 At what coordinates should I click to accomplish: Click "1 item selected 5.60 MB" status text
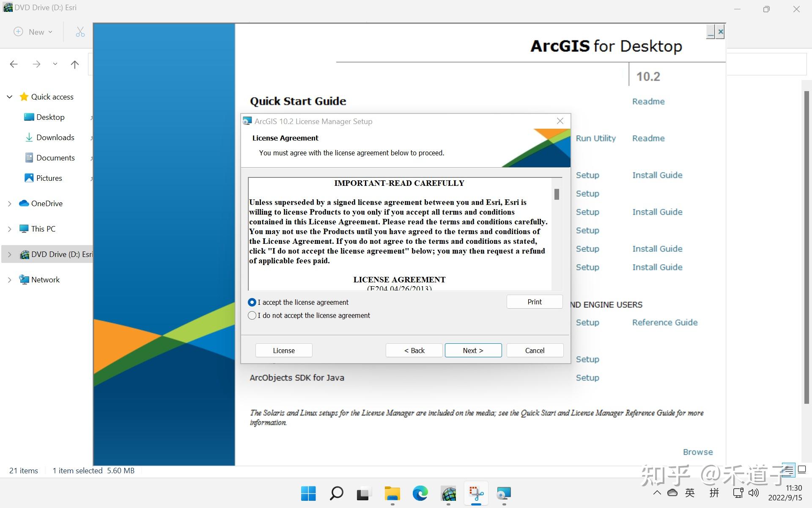pos(93,471)
